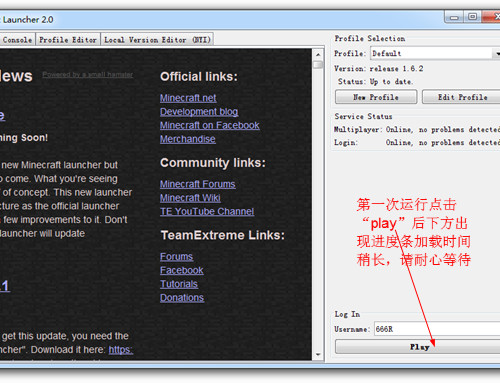
Task: Open the Development blog link
Action: point(199,112)
